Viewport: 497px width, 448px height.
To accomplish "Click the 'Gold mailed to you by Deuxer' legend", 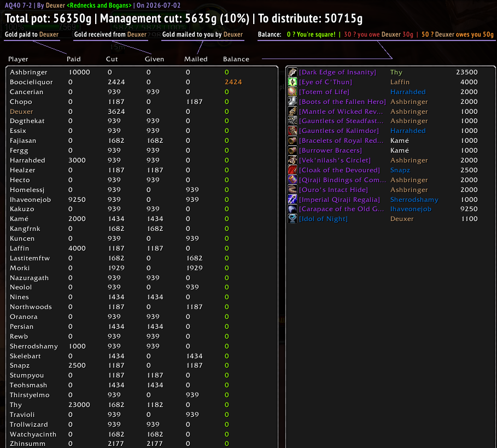I will coord(202,34).
